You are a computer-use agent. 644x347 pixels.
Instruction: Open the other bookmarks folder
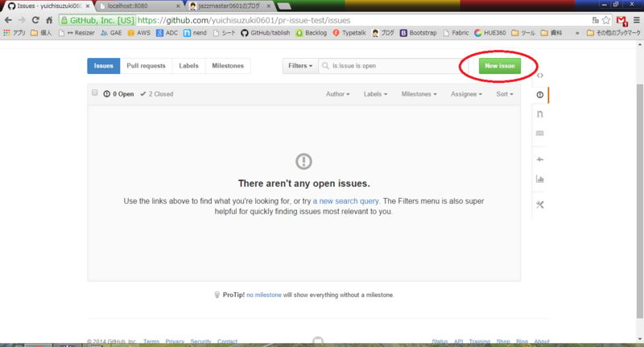[x=613, y=33]
